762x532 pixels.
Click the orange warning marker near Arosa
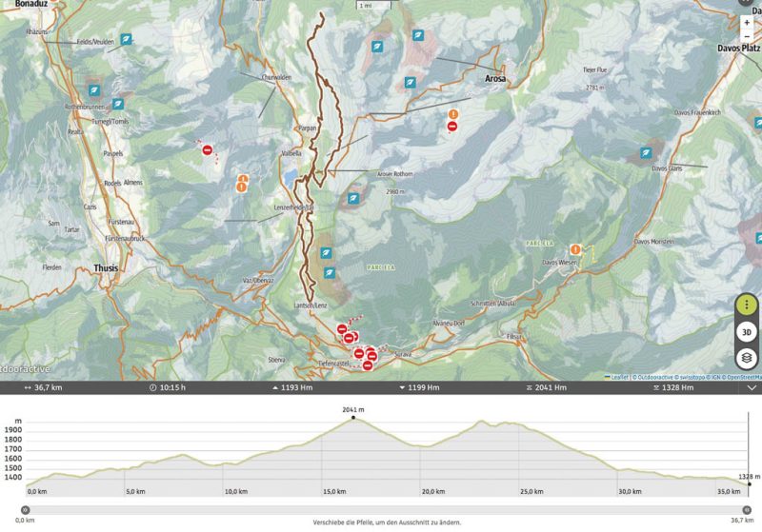[453, 115]
